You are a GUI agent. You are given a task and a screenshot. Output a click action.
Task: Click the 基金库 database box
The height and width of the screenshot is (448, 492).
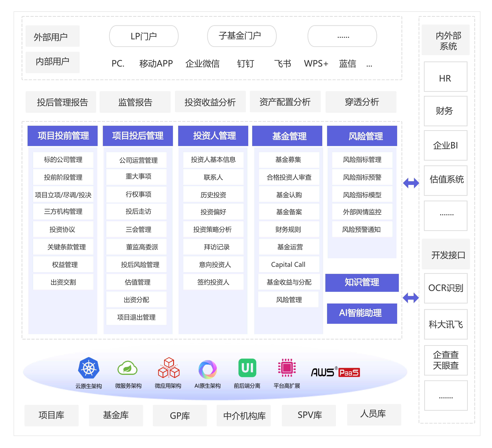(x=116, y=416)
